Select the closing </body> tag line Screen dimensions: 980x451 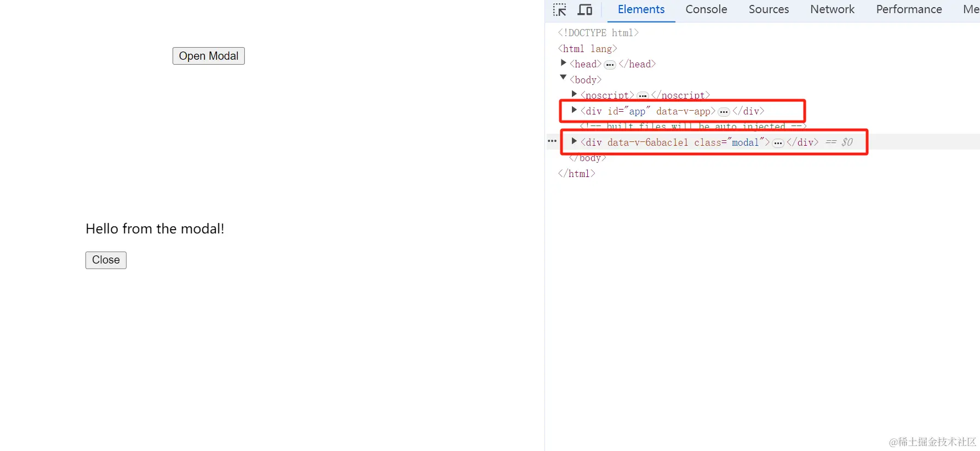click(x=587, y=158)
